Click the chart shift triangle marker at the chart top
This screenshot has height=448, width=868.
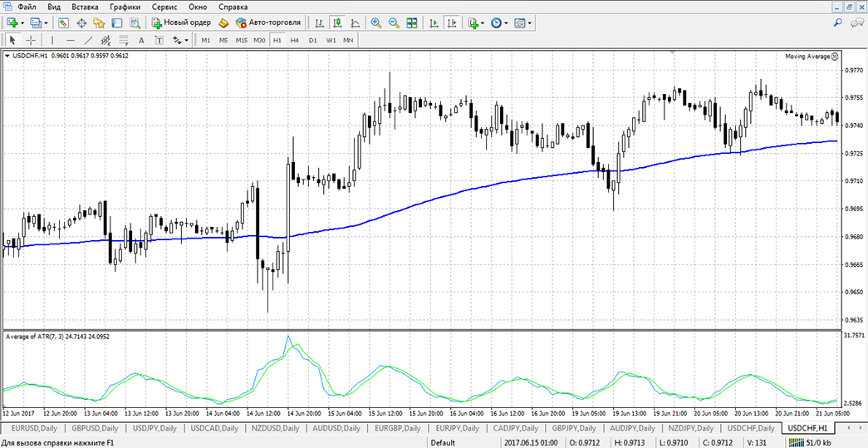tap(673, 52)
